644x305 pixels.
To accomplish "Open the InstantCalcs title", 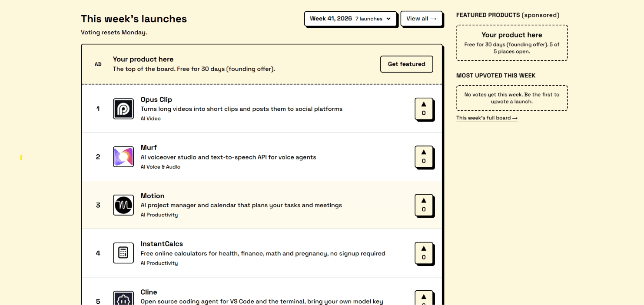I will 162,244.
